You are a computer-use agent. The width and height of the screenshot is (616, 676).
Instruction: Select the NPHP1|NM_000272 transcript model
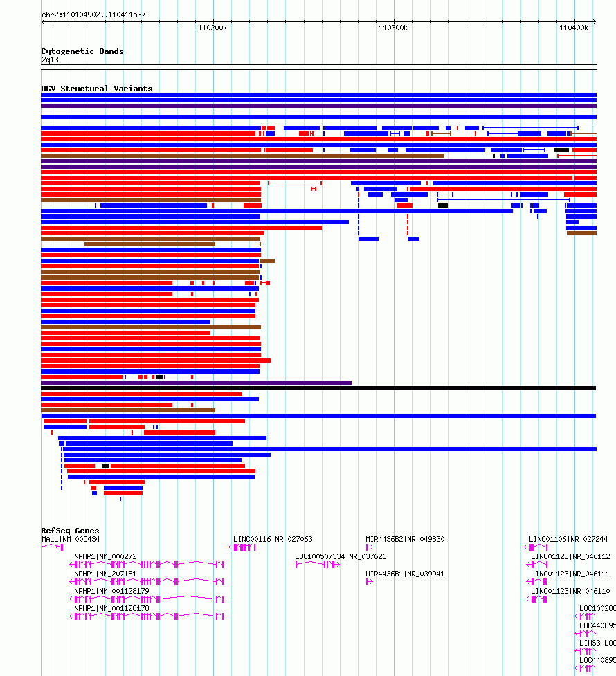(x=147, y=565)
